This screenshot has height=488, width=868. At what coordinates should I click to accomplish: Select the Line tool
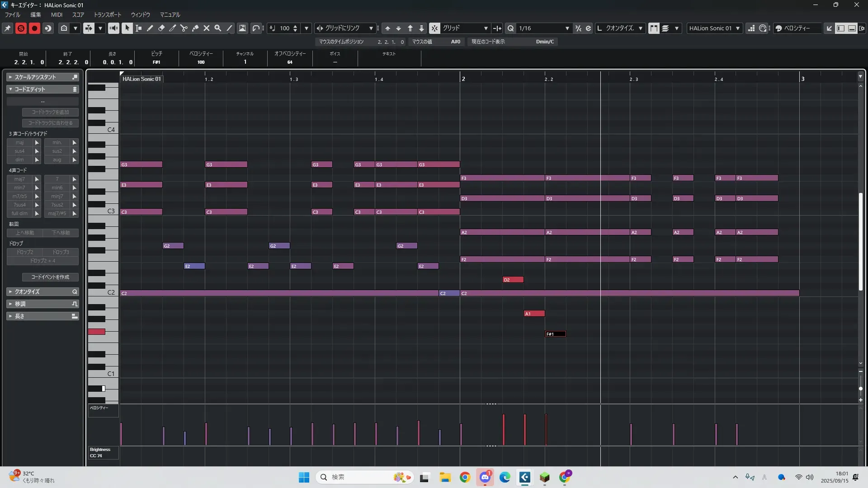(x=230, y=28)
